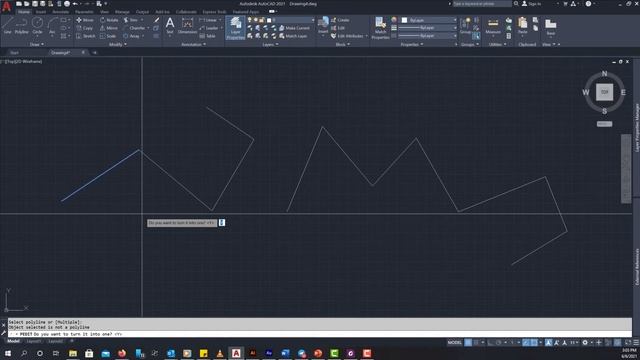Screen dimensions: 640x360
Task: Click the Stretch tool
Action: click(86, 36)
